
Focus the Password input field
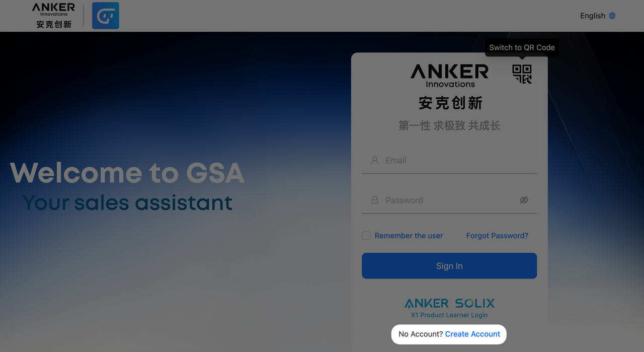click(x=449, y=200)
